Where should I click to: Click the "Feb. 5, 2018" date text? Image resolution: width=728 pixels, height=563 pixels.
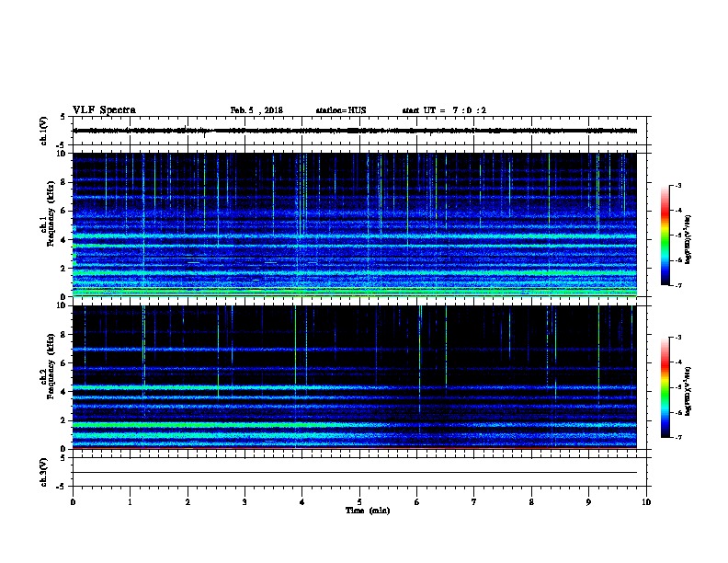(256, 110)
